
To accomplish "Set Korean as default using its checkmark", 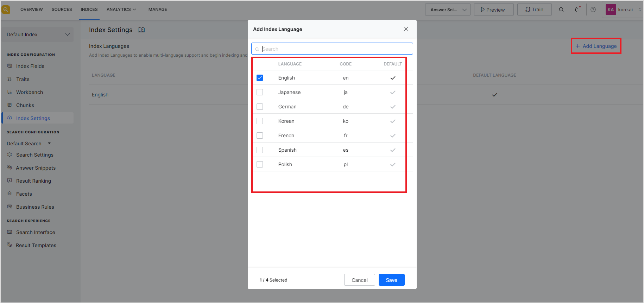I will pos(393,121).
